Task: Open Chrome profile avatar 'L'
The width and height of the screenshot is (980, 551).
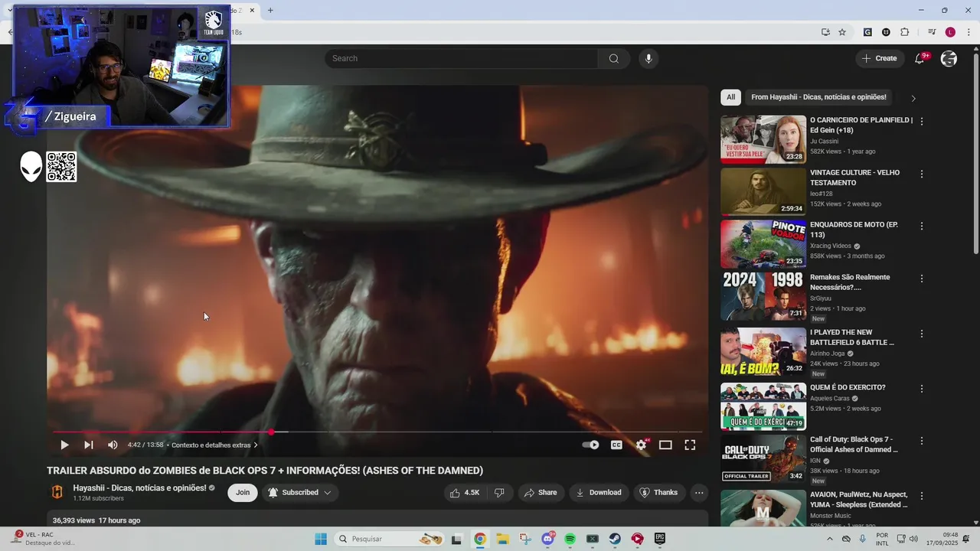Action: click(x=950, y=32)
